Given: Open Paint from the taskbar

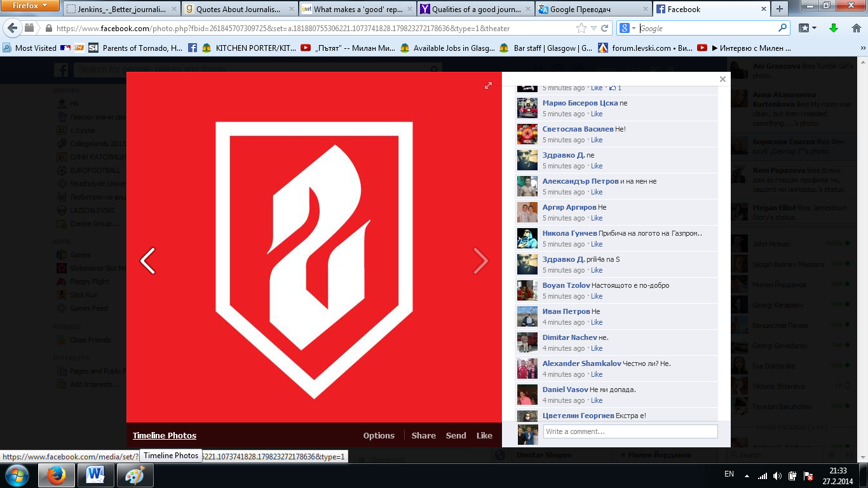Looking at the screenshot, I should pos(134,475).
